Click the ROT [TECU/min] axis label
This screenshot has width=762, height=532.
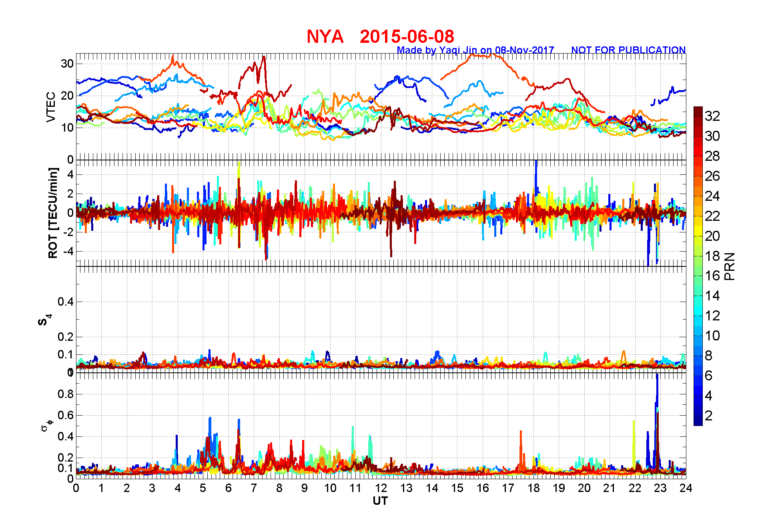pyautogui.click(x=53, y=213)
